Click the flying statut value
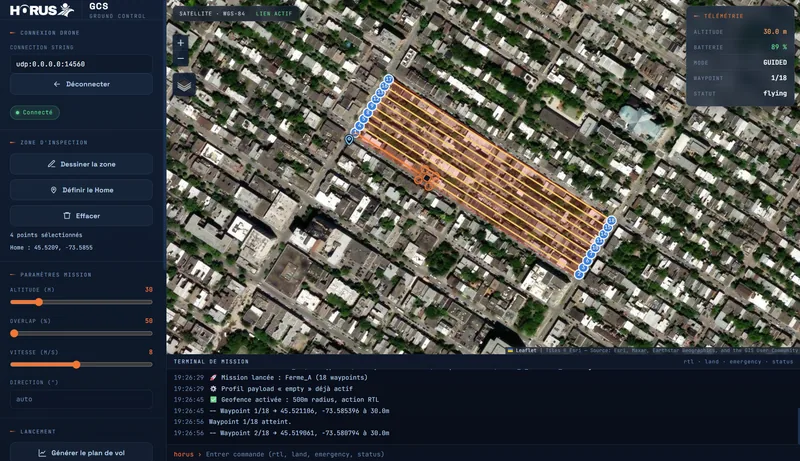 coord(774,93)
